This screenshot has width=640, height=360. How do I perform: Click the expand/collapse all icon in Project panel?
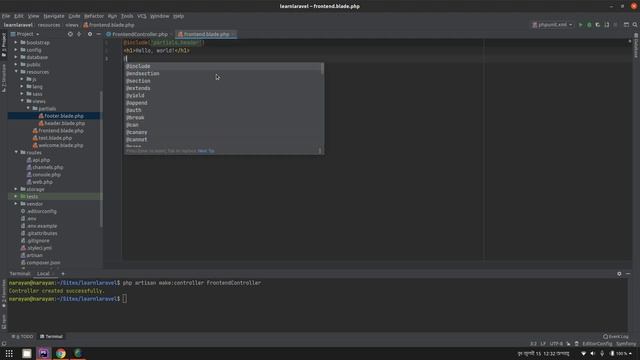79,34
